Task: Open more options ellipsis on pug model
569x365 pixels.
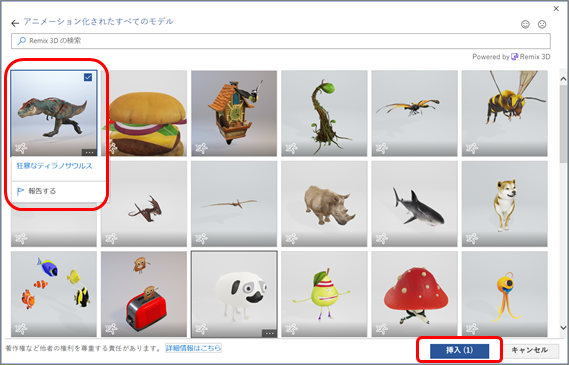Action: [x=269, y=333]
